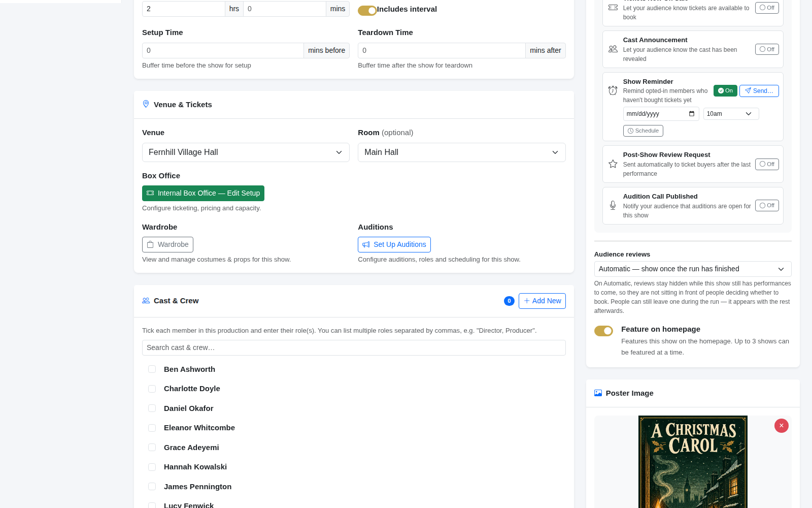The width and height of the screenshot is (812, 508).
Task: Click the Show Reminder alarm clock icon
Action: tap(613, 90)
